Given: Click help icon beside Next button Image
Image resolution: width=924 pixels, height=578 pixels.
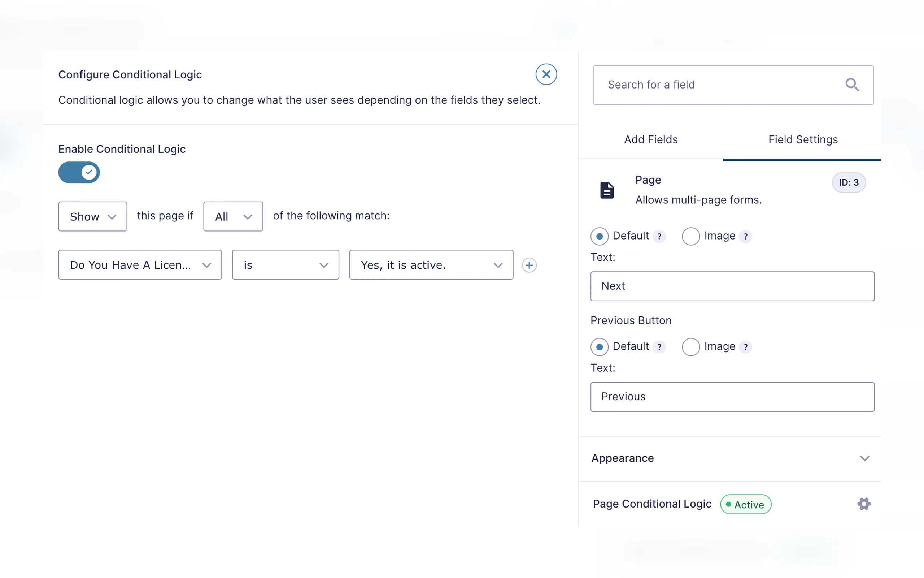Looking at the screenshot, I should (x=746, y=236).
